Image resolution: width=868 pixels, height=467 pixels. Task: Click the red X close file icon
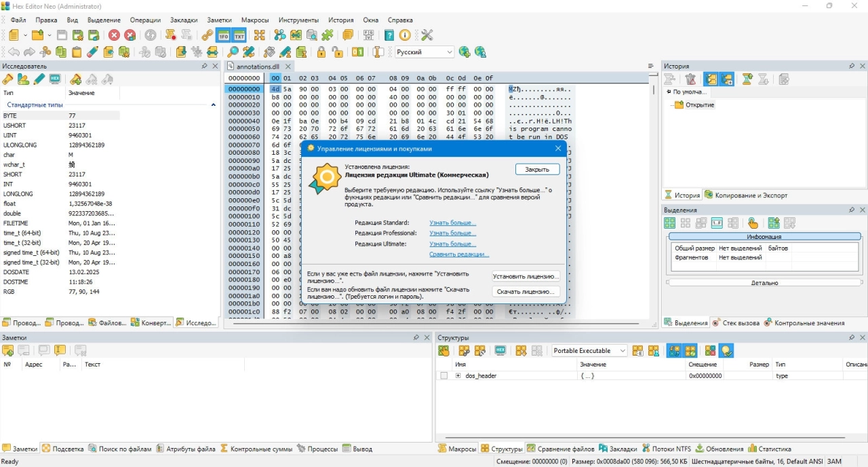(114, 35)
